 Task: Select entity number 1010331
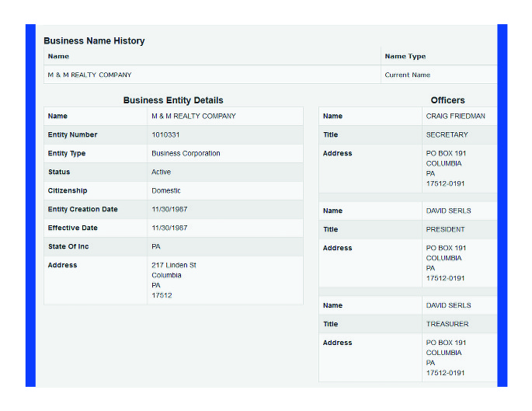(x=165, y=135)
